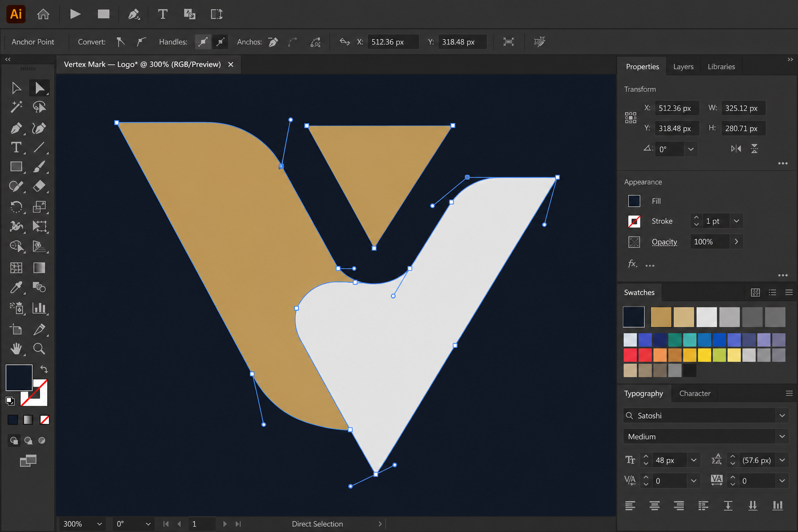The image size is (798, 532).
Task: Select the Eraser tool
Action: point(39,186)
